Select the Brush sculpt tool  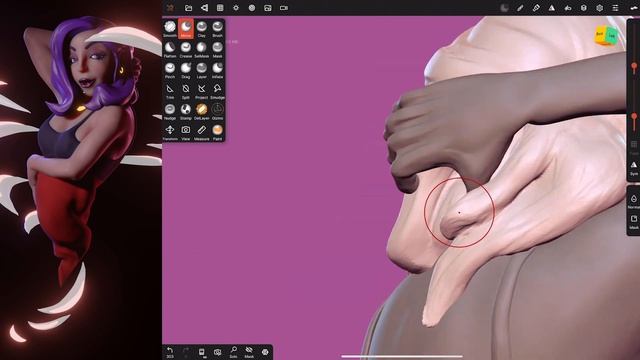218,29
